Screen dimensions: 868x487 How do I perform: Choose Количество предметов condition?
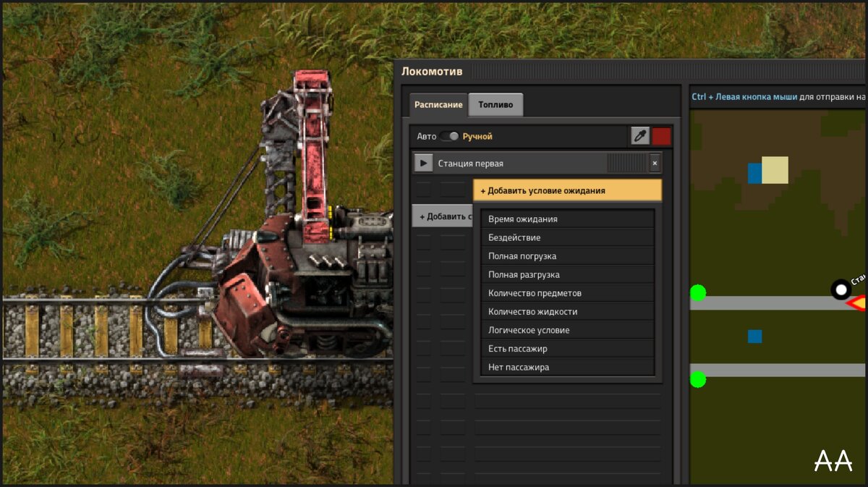click(x=568, y=293)
